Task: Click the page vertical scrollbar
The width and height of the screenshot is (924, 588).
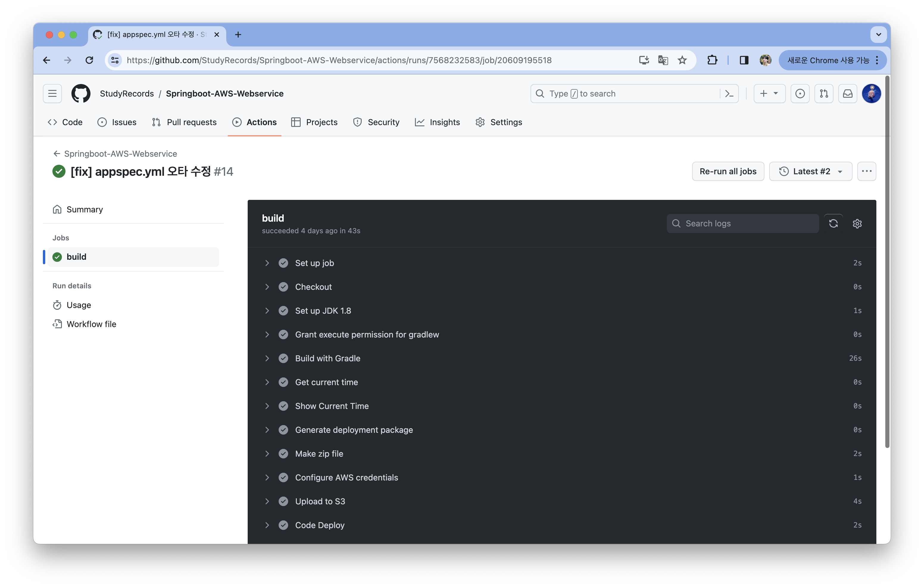Action: point(887,262)
